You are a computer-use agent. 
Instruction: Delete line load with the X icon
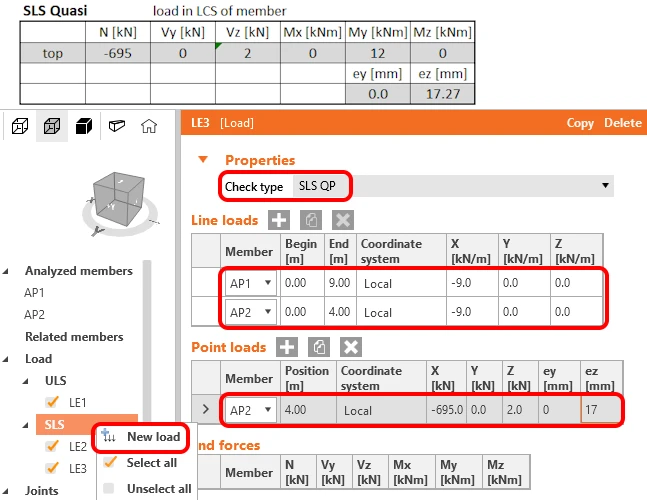coord(343,220)
